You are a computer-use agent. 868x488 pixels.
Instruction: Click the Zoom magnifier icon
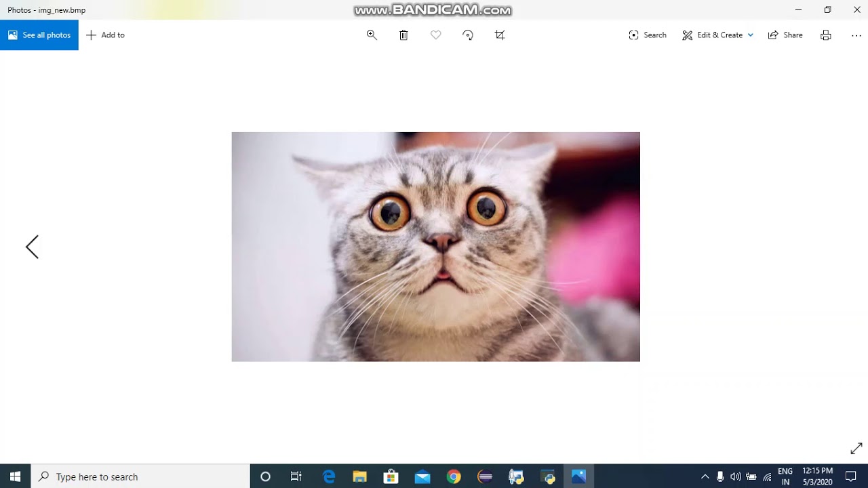click(x=372, y=35)
